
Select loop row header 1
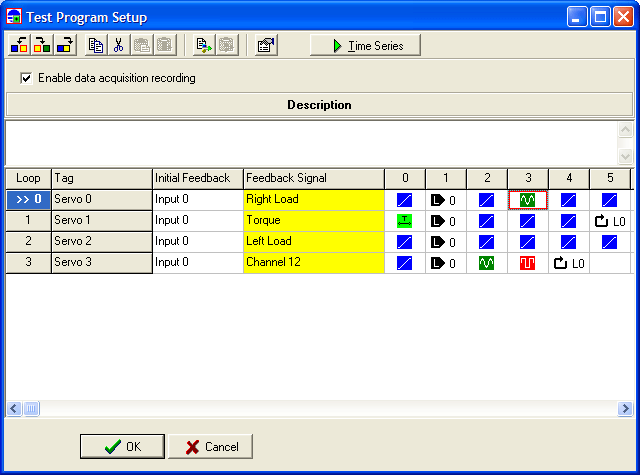pos(29,221)
